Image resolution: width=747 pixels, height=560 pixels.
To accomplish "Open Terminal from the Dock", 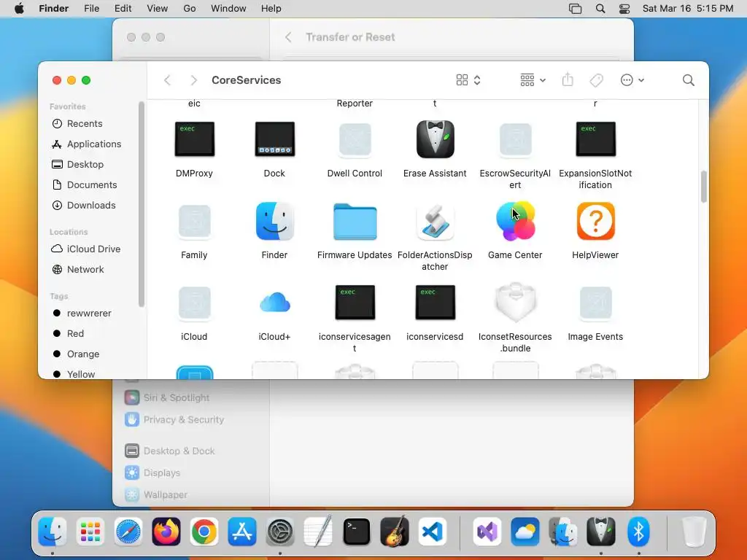I will [356, 532].
